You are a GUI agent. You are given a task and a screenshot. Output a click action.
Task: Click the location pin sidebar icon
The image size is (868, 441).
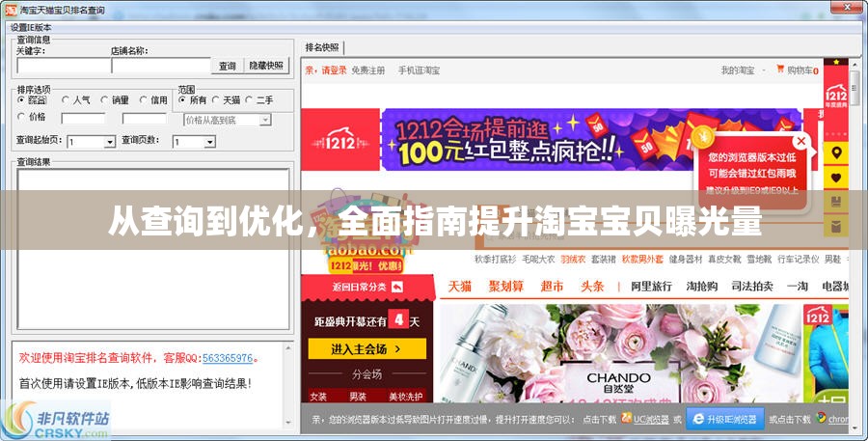[x=836, y=153]
